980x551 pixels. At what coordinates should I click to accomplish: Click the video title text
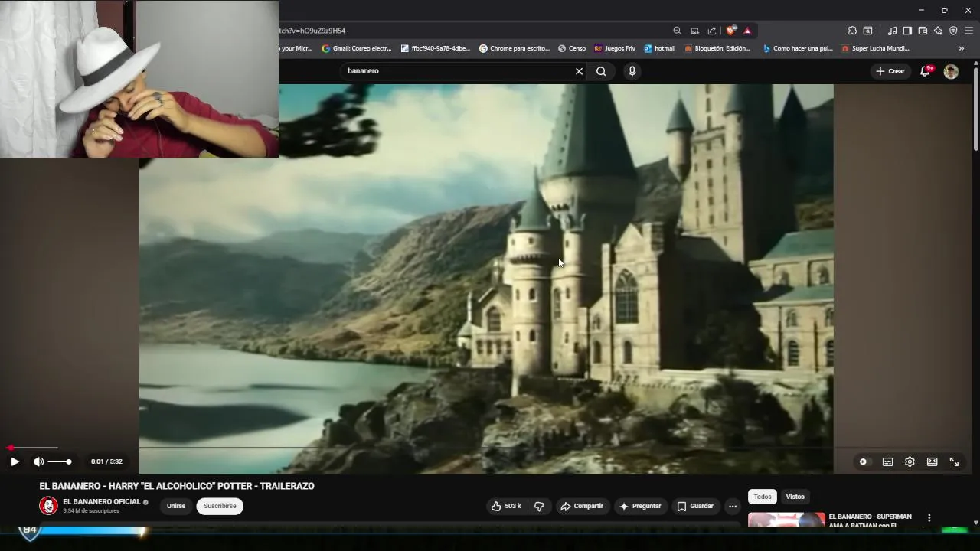(177, 486)
